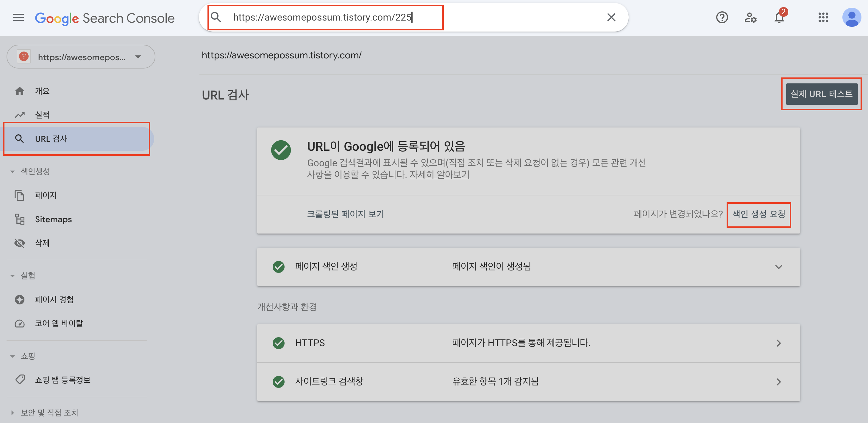
Task: Click the 삭제 crossed-eye icon
Action: coord(20,243)
